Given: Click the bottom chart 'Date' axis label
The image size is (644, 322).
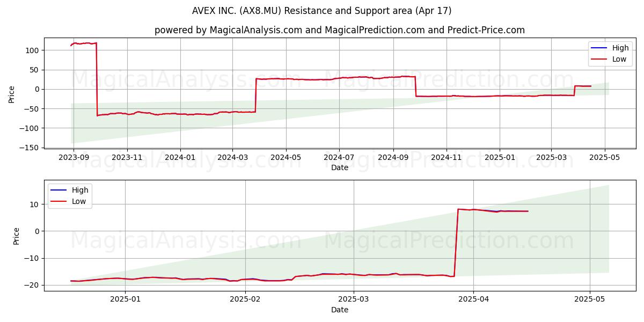Looking at the screenshot, I should [340, 310].
